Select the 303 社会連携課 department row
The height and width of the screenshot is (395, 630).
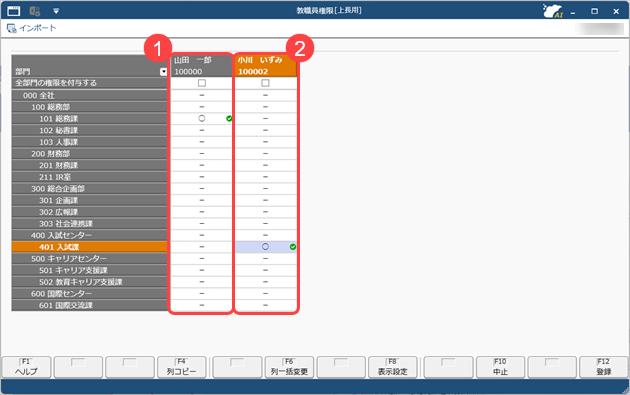89,223
